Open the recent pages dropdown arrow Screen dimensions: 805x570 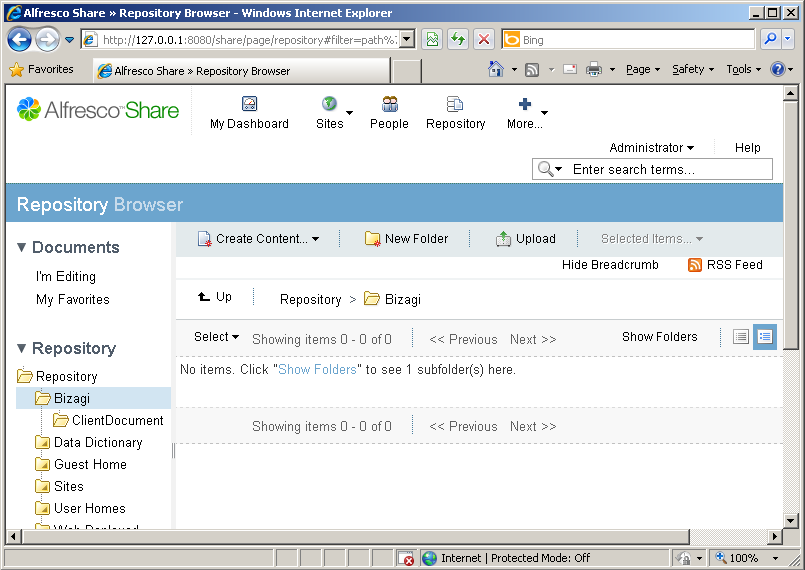click(x=69, y=40)
